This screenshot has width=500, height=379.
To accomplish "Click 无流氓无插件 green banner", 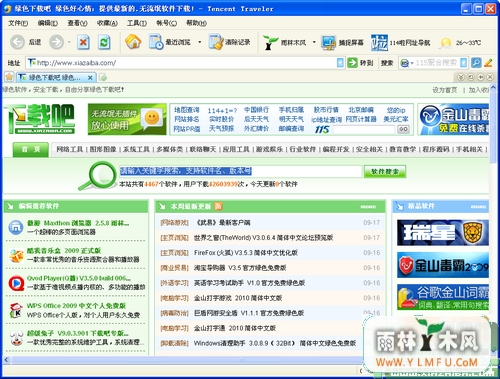I will (x=127, y=119).
